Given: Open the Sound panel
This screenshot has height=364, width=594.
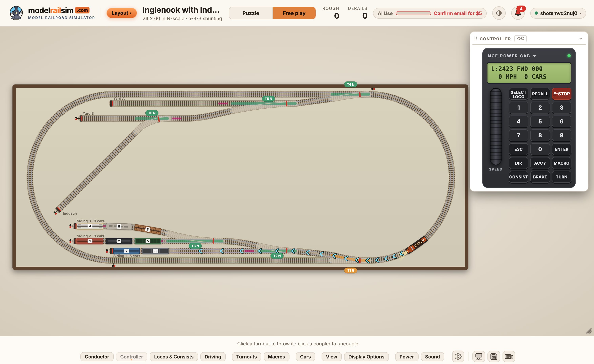Looking at the screenshot, I should point(432,356).
